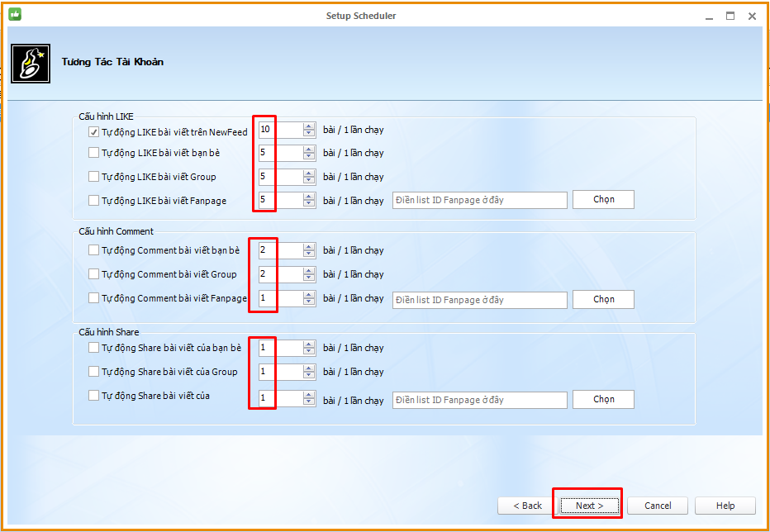Increase Comment Fanpage post count
This screenshot has height=532, width=770.
tap(309, 295)
